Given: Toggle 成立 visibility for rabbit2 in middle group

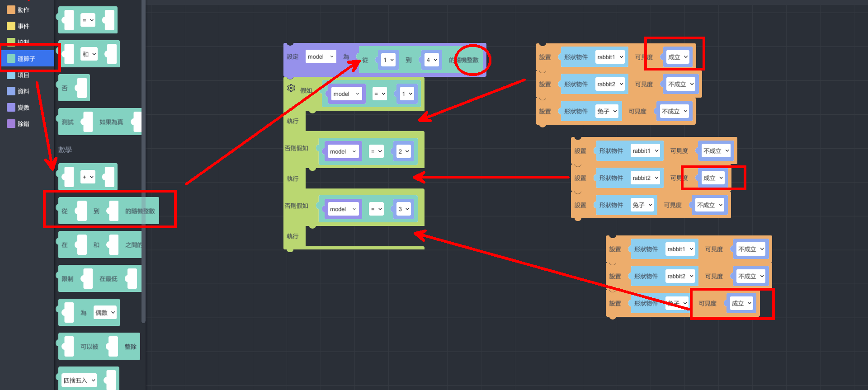Looking at the screenshot, I should coord(713,178).
